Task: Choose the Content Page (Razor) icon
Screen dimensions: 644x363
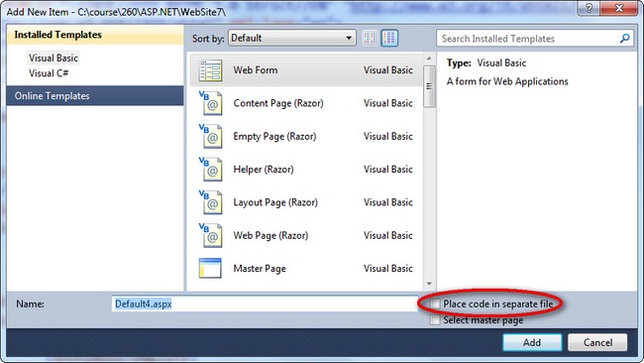Action: [210, 103]
